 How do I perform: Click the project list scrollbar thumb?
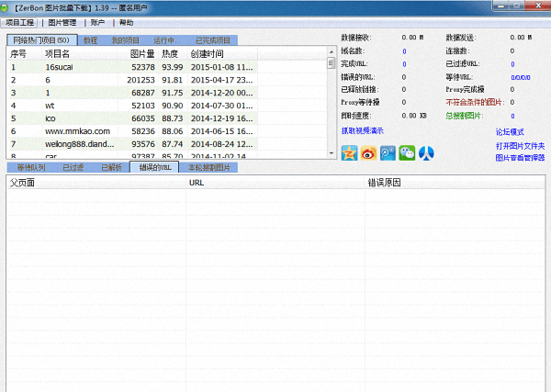(331, 62)
